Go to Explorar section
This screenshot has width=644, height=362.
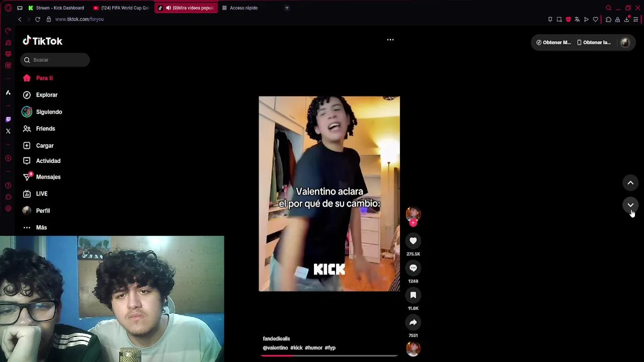point(40,95)
